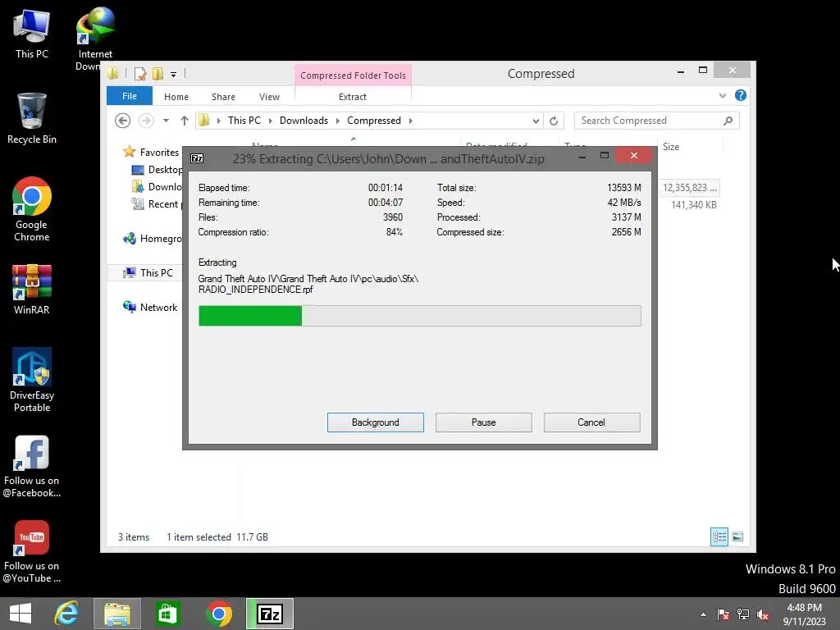
Task: Refresh the Compressed folder view
Action: click(x=554, y=121)
